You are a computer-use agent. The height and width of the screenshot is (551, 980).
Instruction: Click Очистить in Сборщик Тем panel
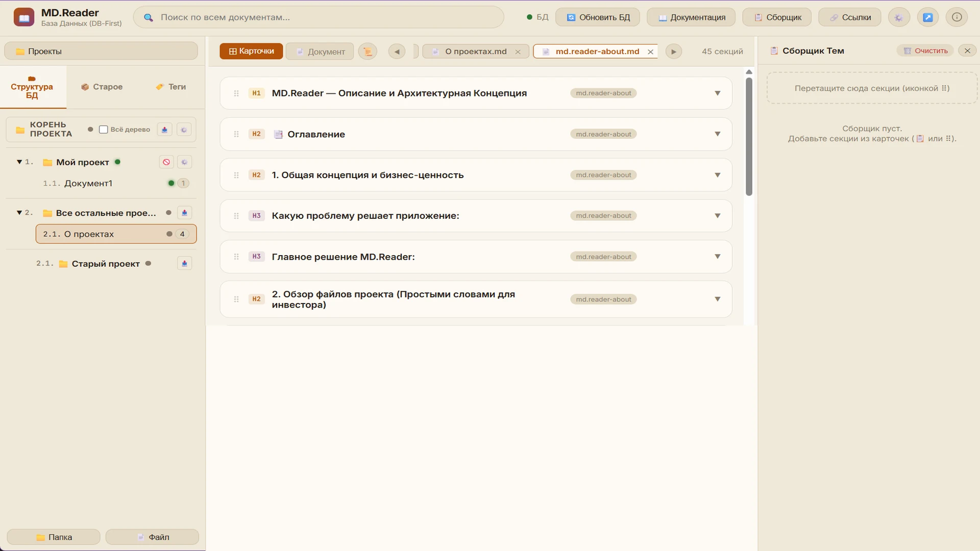(925, 51)
